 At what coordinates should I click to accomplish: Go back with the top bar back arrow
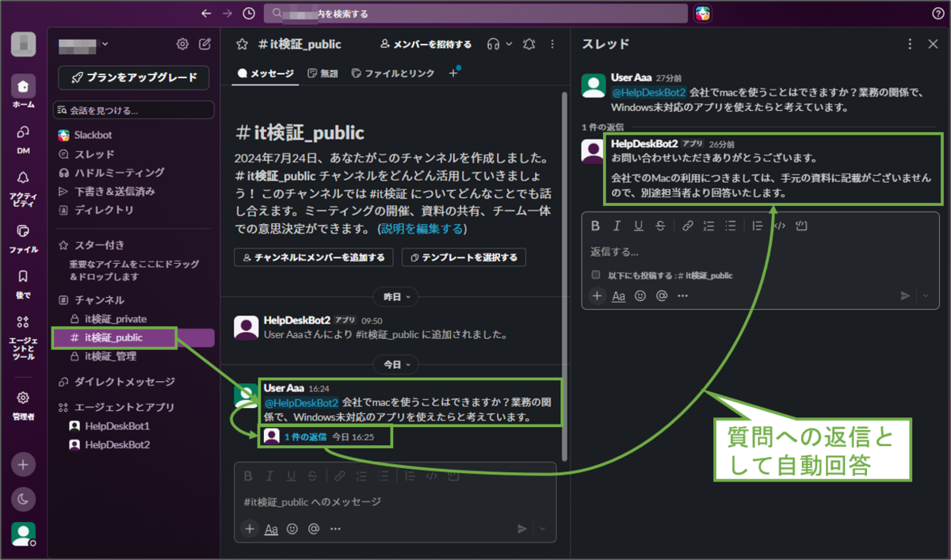206,13
